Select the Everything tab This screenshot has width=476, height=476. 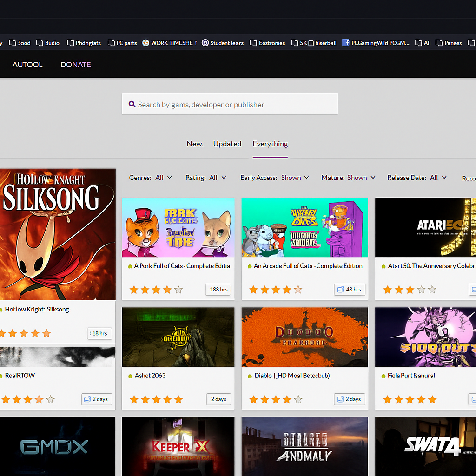(x=270, y=144)
